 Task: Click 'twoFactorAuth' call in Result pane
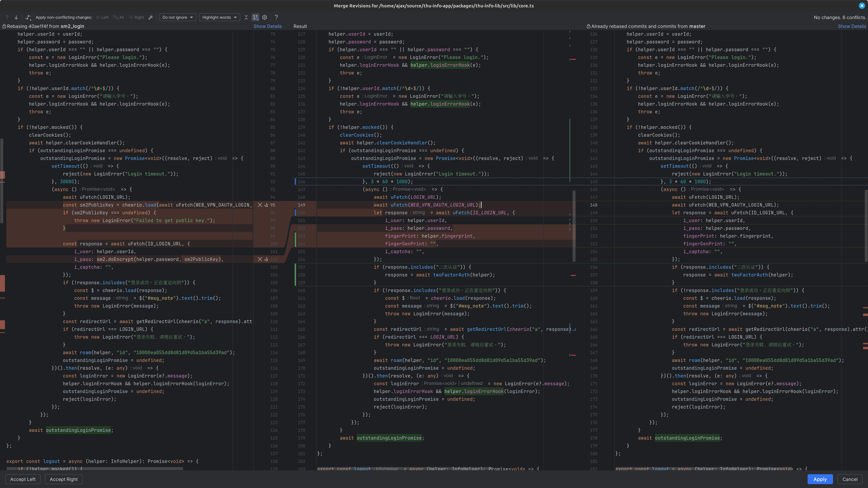(x=451, y=275)
